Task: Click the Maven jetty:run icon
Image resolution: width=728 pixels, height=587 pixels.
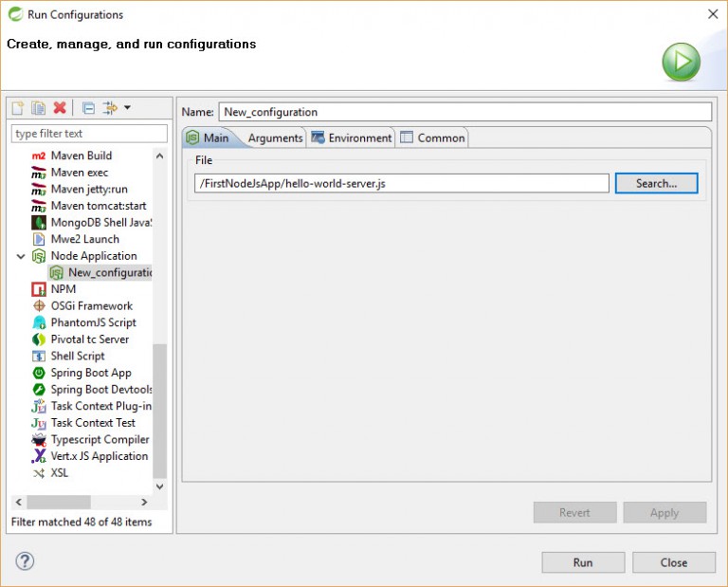Action: 39,189
